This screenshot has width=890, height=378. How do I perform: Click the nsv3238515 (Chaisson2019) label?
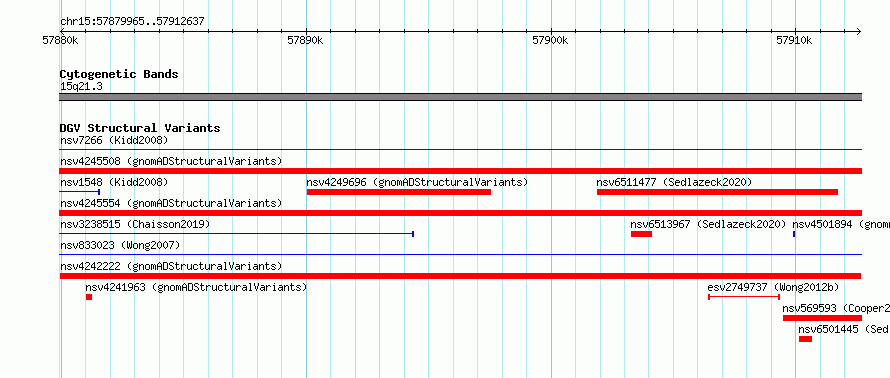coord(135,224)
